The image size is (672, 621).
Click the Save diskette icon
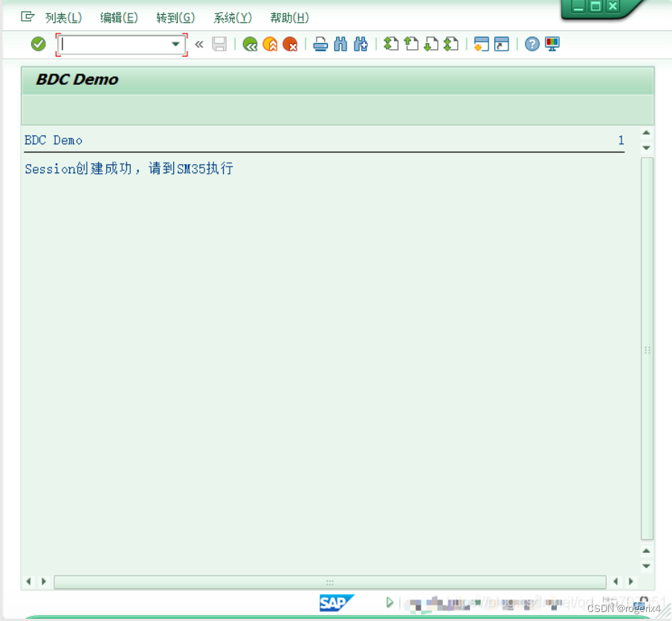[x=219, y=44]
